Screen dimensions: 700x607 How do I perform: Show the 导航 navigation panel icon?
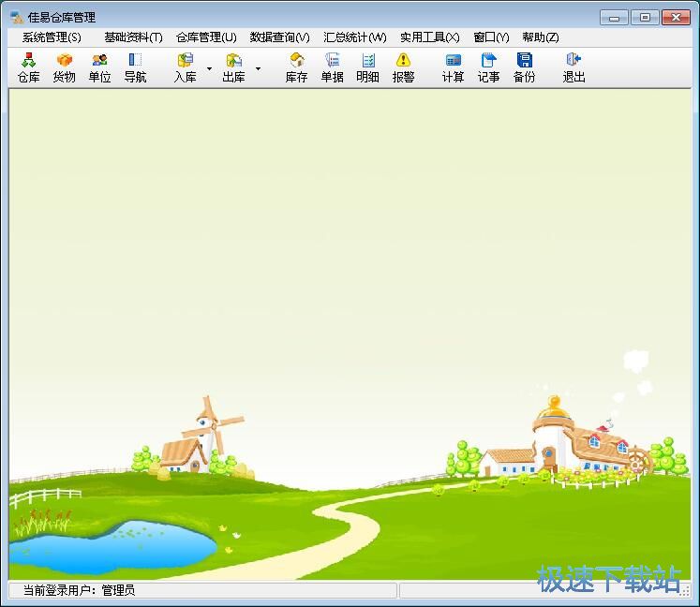[135, 67]
